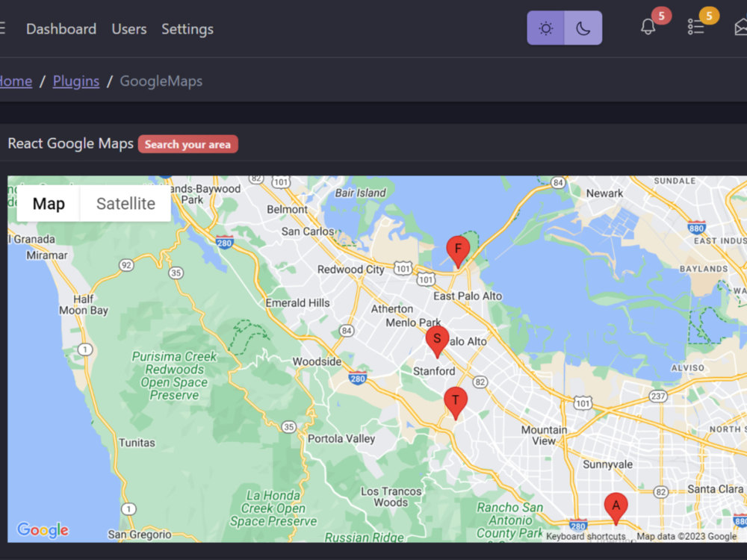Click the BAYLANDS map label
This screenshot has width=747, height=560.
704,269
